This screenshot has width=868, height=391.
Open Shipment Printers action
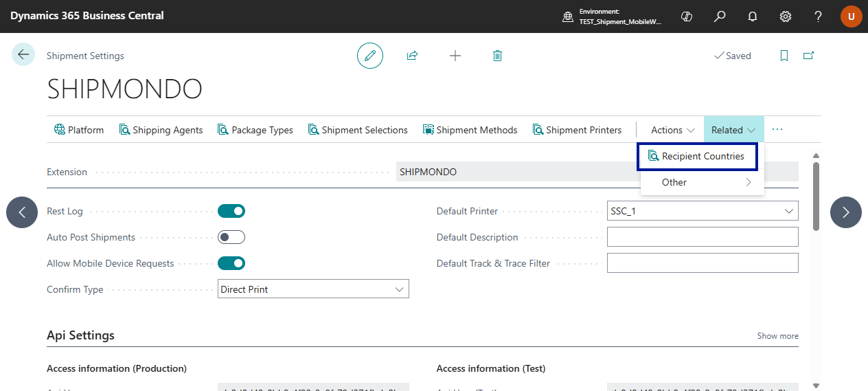point(577,130)
